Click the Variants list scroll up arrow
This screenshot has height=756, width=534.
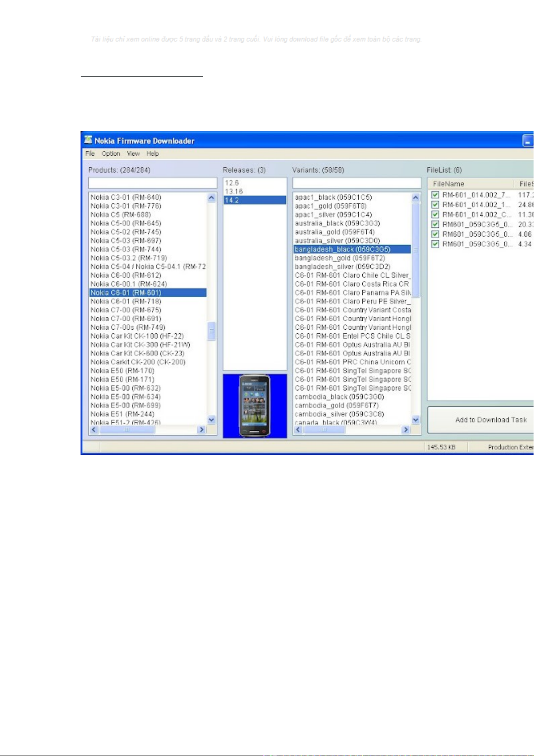pos(416,197)
